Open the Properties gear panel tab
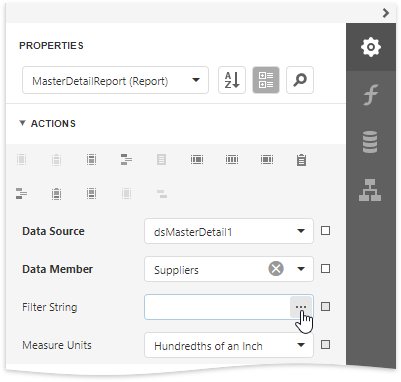The width and height of the screenshot is (401, 382). [371, 47]
